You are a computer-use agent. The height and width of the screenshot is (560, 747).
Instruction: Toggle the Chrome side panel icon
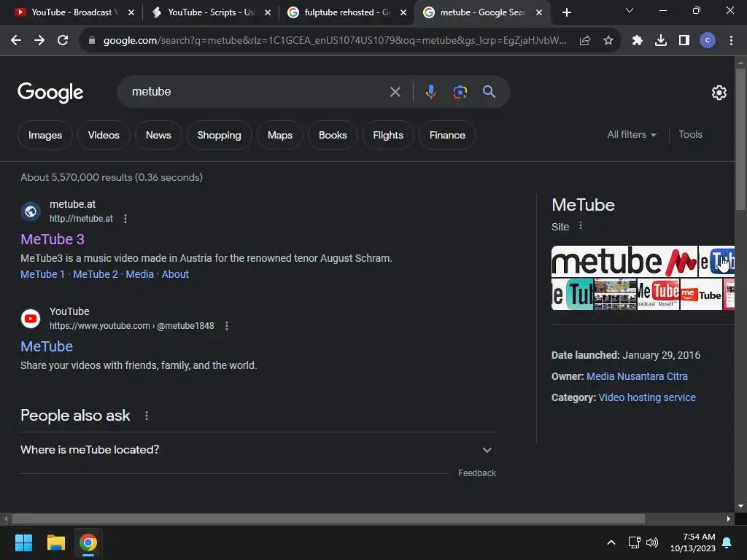coord(684,41)
